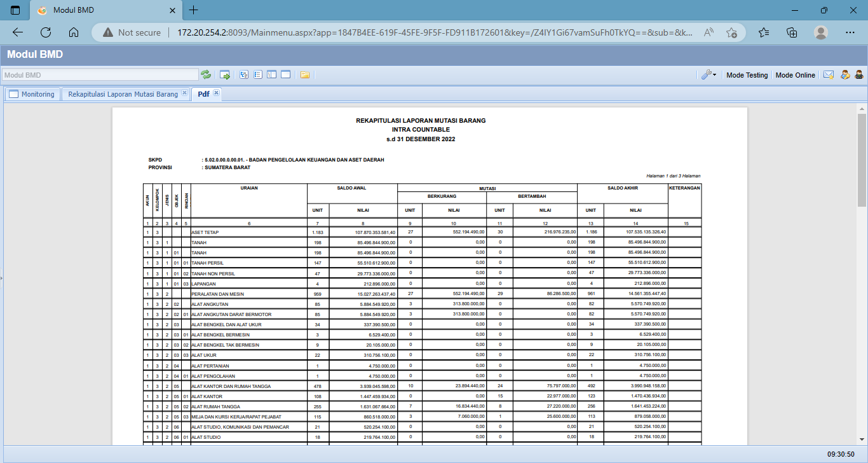868x463 pixels.
Task: Click the REKAPITULASI LAPORAN MUTASI BARANG title
Action: pos(421,120)
